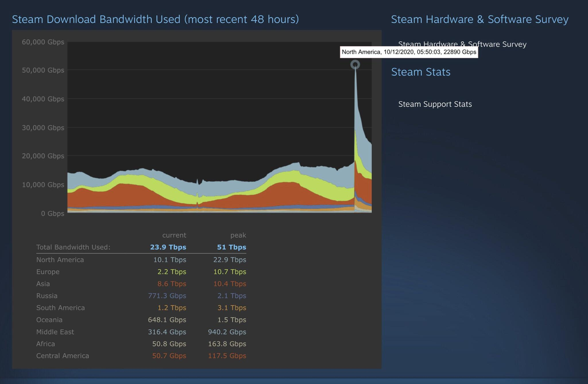Click the Europe legend label
588x384 pixels.
pyautogui.click(x=48, y=272)
